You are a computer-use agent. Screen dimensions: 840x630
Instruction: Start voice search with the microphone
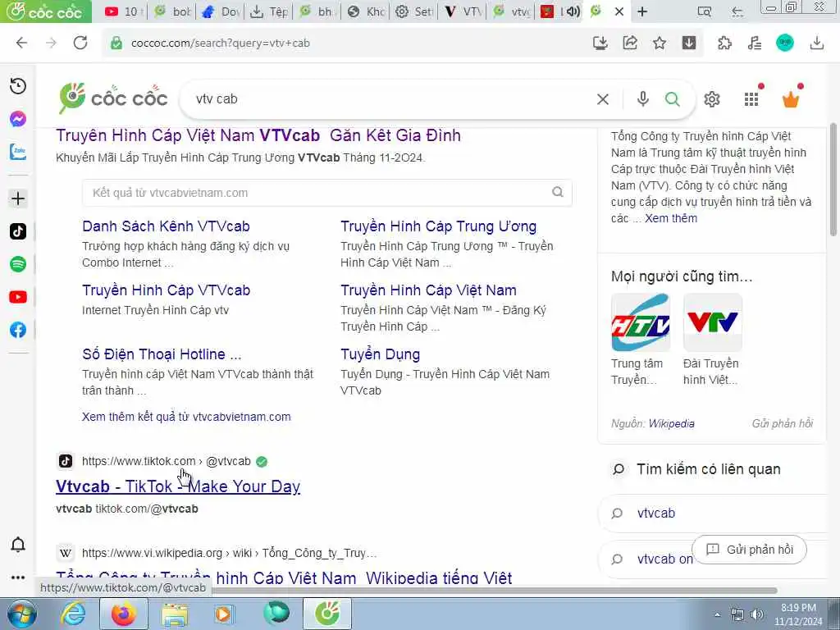click(x=643, y=99)
